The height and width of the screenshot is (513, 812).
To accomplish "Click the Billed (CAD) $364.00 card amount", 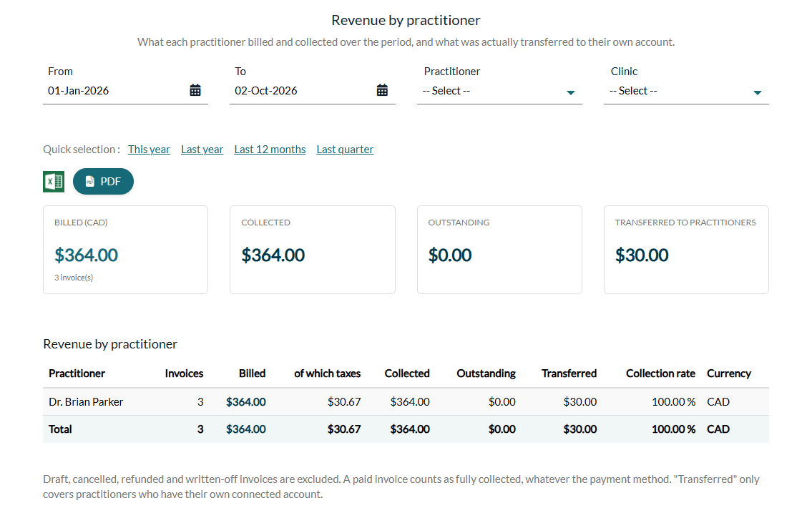I will (87, 255).
